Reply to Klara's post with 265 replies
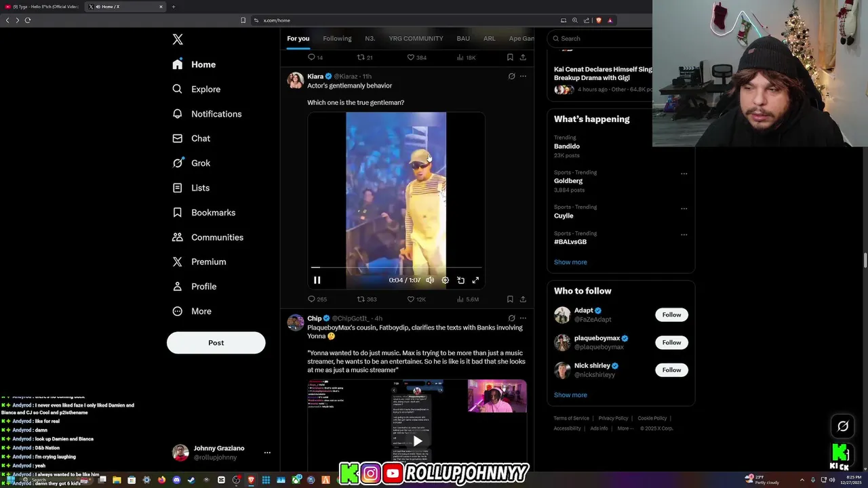This screenshot has width=868, height=488. (x=317, y=299)
